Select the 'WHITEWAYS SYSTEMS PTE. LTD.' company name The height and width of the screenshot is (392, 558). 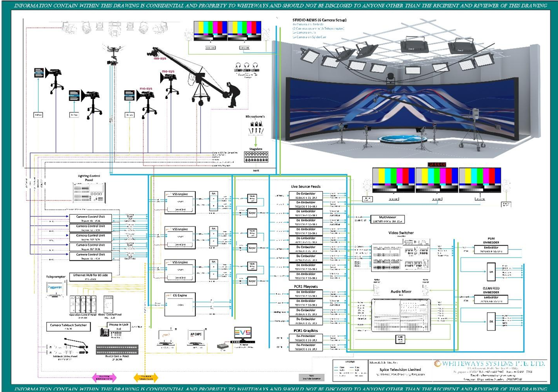(493, 363)
